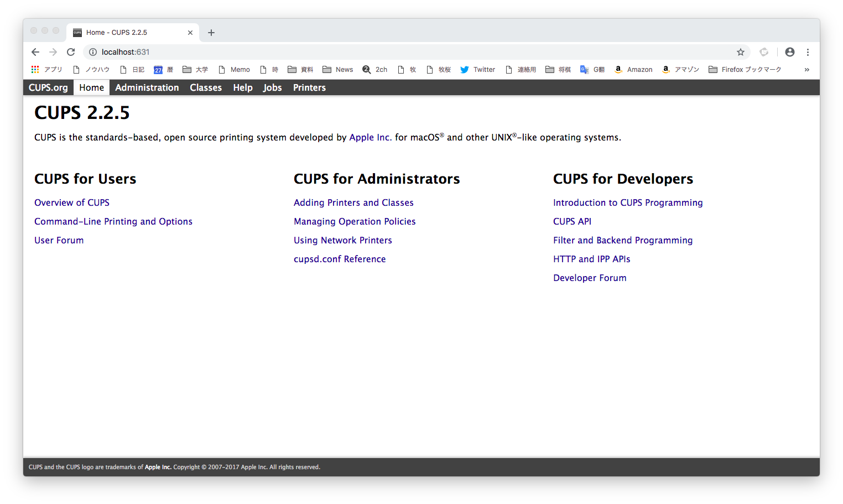Open the 時 bookmark
Viewport: 843px width, 504px height.
(269, 70)
